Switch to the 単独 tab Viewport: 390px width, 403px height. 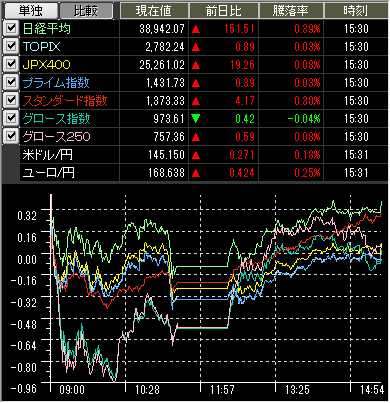pyautogui.click(x=31, y=10)
